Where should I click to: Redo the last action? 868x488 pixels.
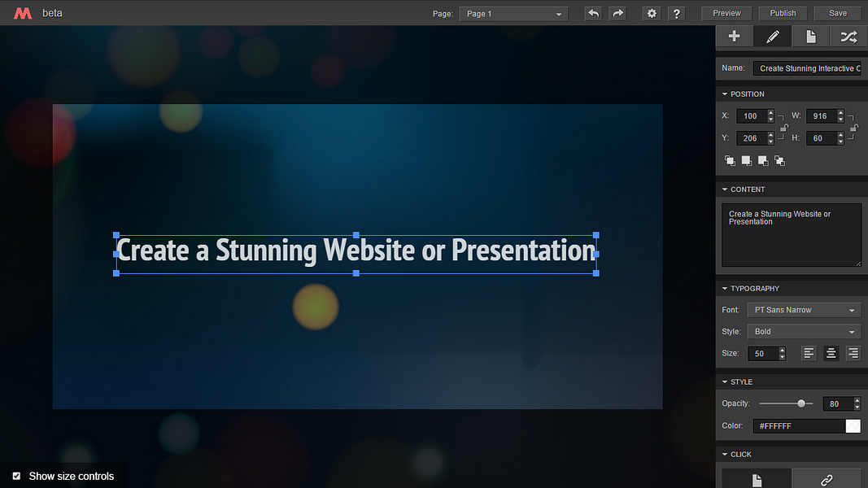[x=617, y=13]
